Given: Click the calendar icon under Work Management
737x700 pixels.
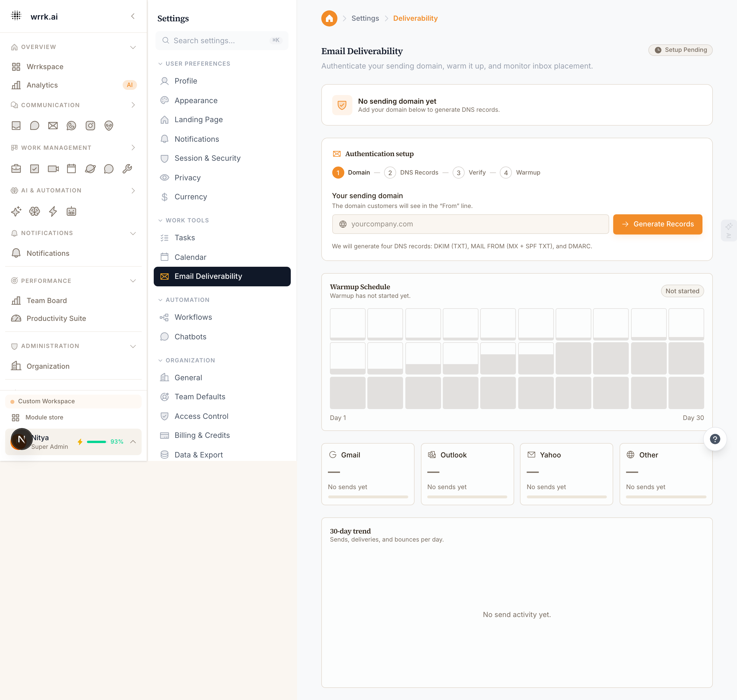Looking at the screenshot, I should pos(72,169).
